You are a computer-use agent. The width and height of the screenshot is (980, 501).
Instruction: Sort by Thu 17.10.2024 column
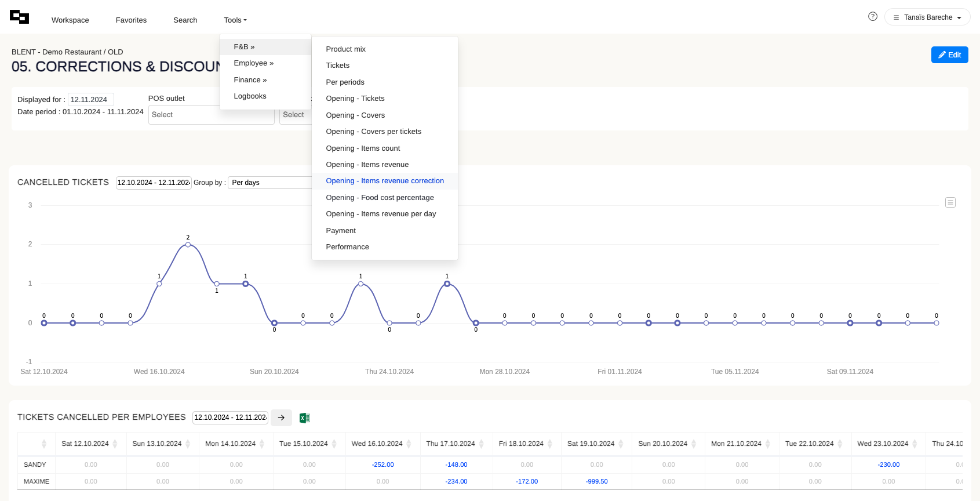click(x=481, y=444)
